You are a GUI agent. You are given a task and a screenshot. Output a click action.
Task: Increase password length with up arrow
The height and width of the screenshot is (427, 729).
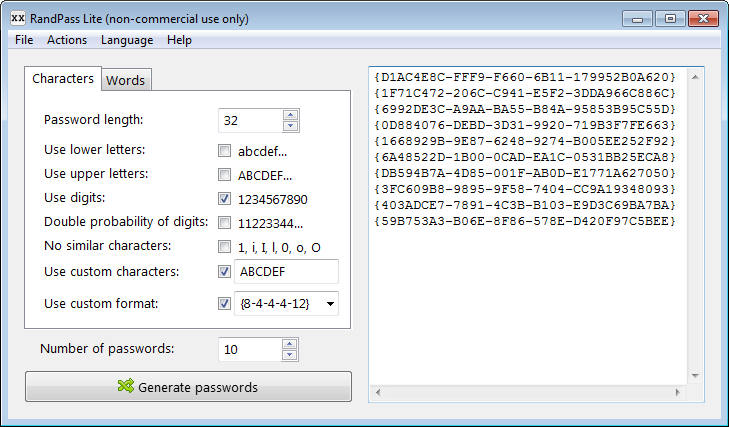point(291,115)
